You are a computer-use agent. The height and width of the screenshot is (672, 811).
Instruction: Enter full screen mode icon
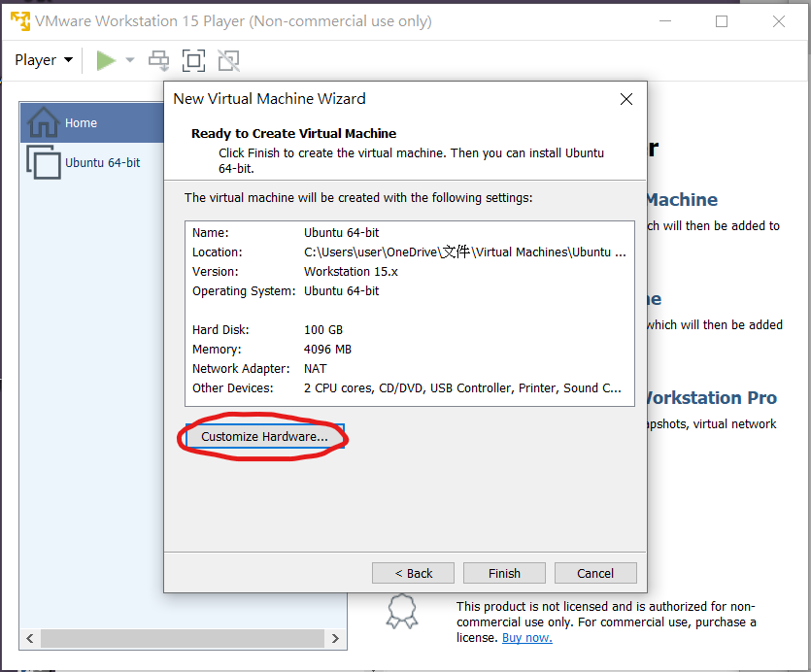tap(193, 60)
